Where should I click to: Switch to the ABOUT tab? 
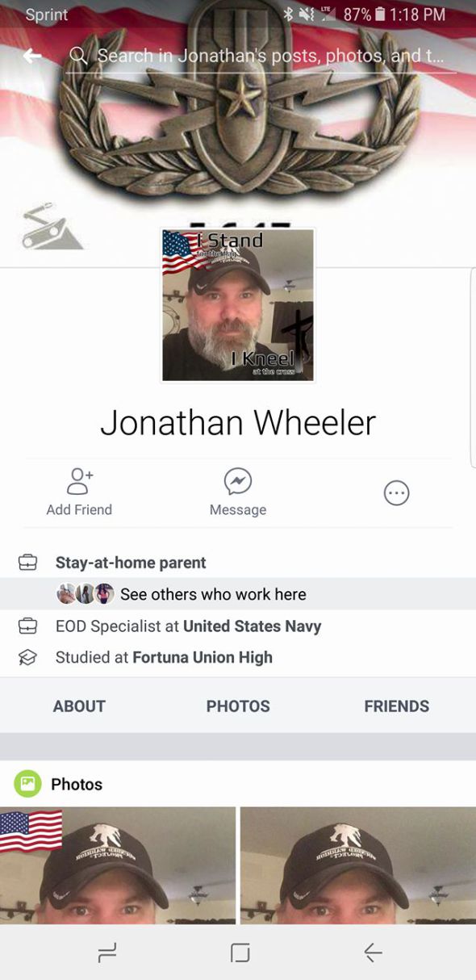(x=79, y=706)
